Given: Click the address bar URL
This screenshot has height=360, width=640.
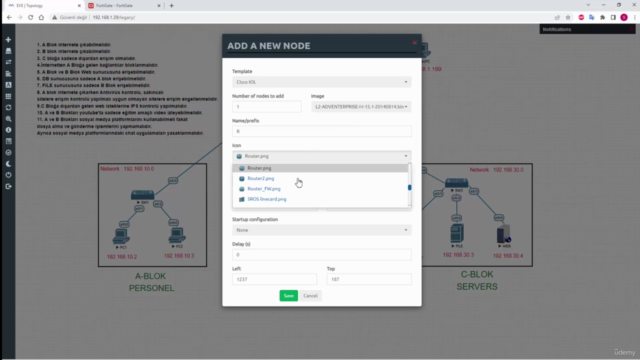Looking at the screenshot, I should (x=114, y=18).
